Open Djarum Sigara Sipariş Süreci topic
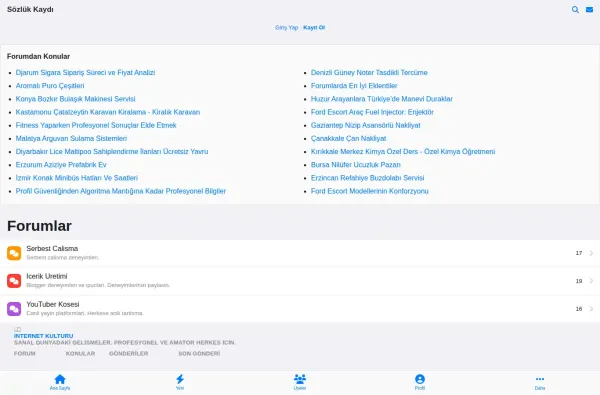 coord(85,72)
